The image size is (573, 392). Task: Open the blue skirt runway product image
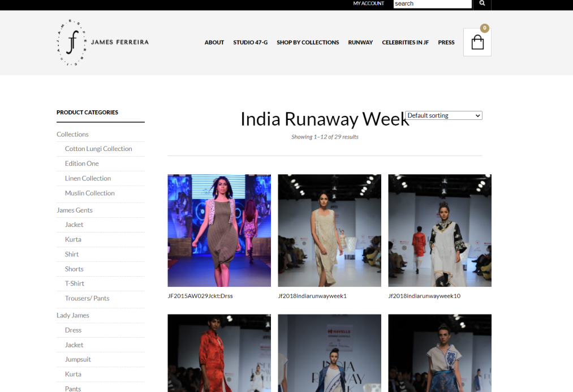(x=440, y=353)
